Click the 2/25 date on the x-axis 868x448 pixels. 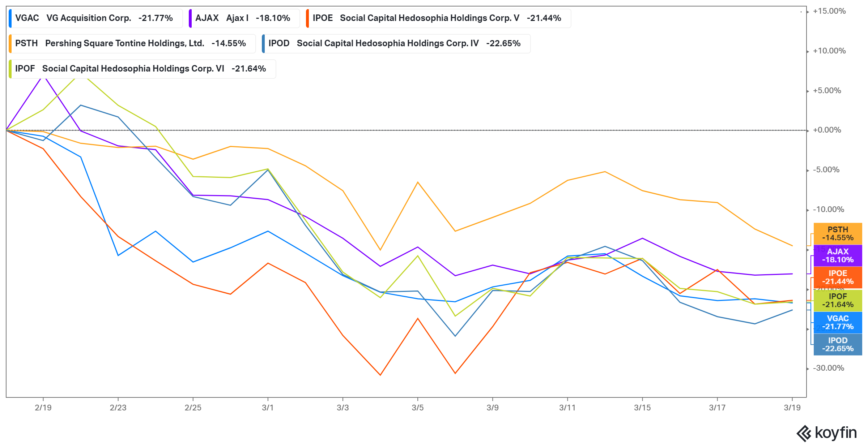[193, 408]
